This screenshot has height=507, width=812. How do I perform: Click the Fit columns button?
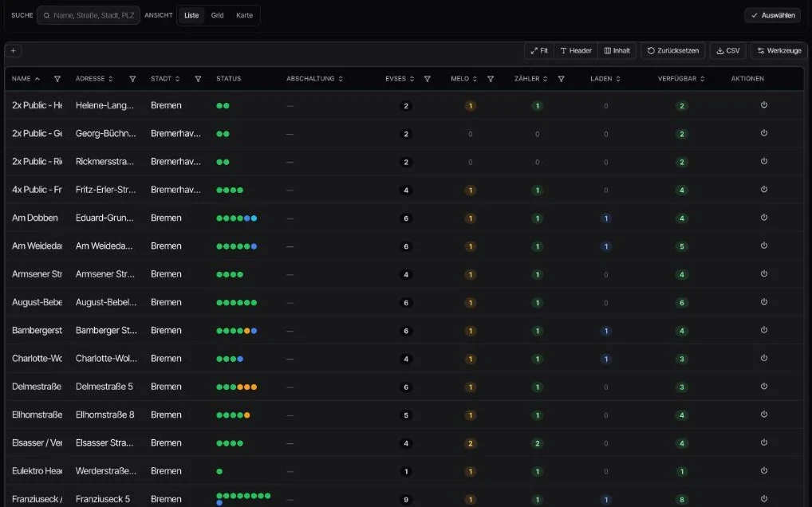(539, 51)
